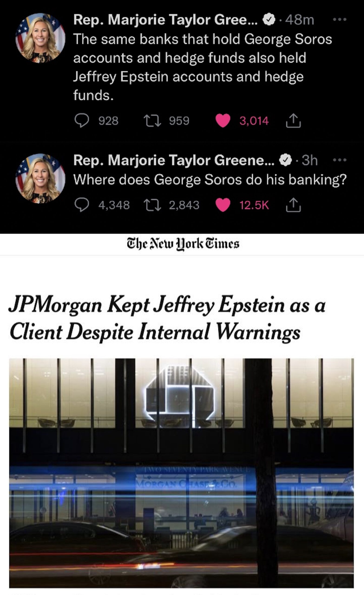Screen dimensions: 364x595
Task: Open The New York Times logo
Action: coord(183,244)
